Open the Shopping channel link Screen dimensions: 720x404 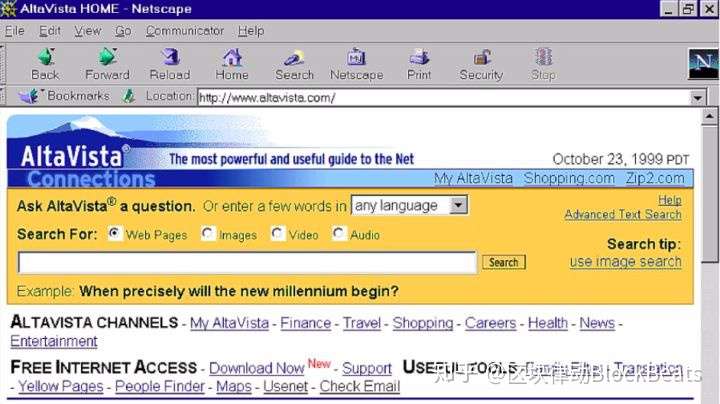423,323
